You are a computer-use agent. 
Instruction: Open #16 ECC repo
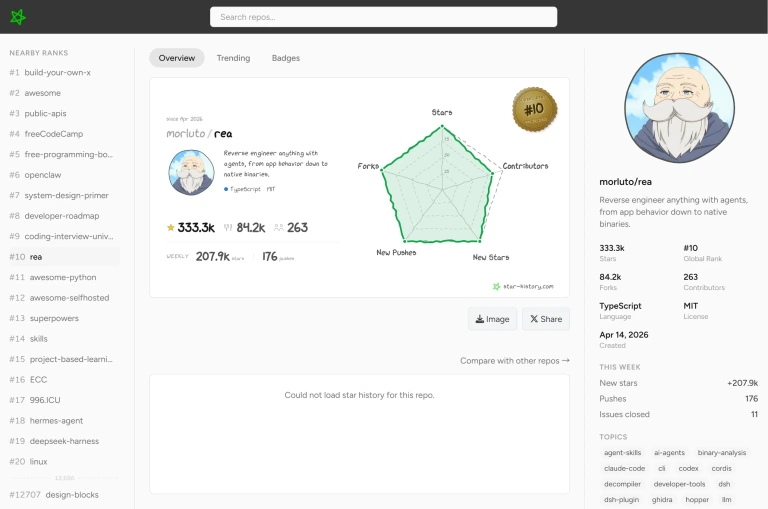coord(64,380)
